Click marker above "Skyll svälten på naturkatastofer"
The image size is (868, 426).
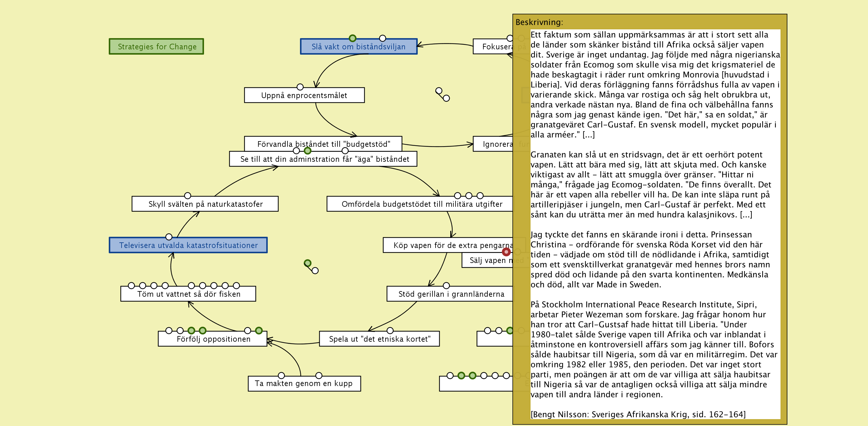click(188, 196)
